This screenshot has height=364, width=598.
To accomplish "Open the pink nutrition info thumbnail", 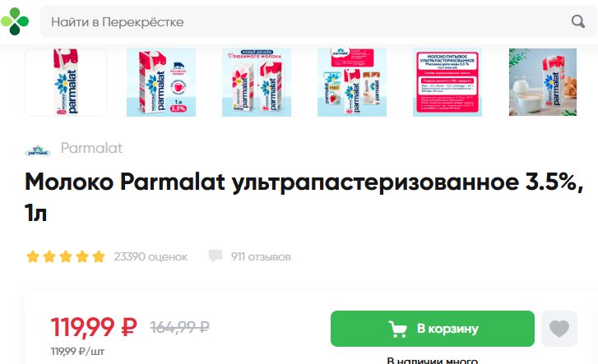I will point(447,82).
